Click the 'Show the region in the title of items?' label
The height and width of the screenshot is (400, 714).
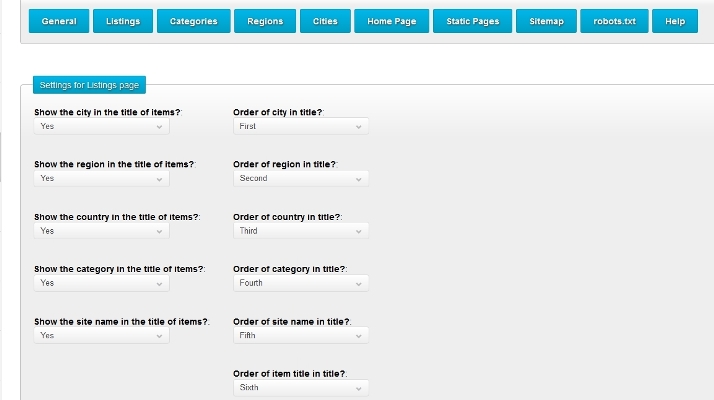(x=114, y=164)
